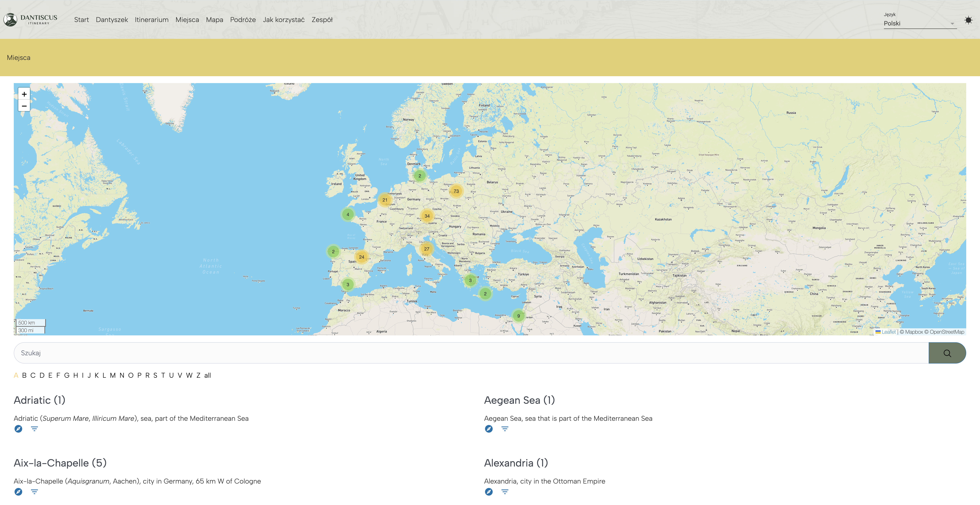Screen dimensions: 980x505
Task: Filter places by letter W
Action: (x=189, y=375)
